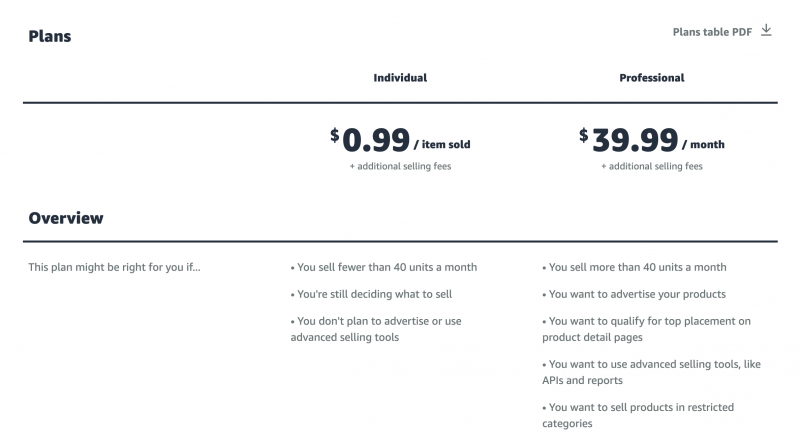Click 'You're still deciding what to sell' bullet

coord(371,294)
